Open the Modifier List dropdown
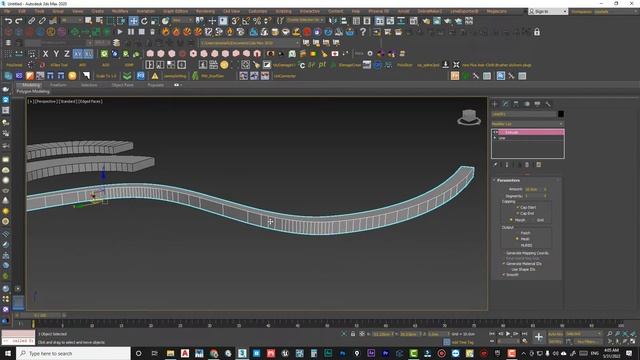Screen dimensions: 640x360 click(x=527, y=124)
